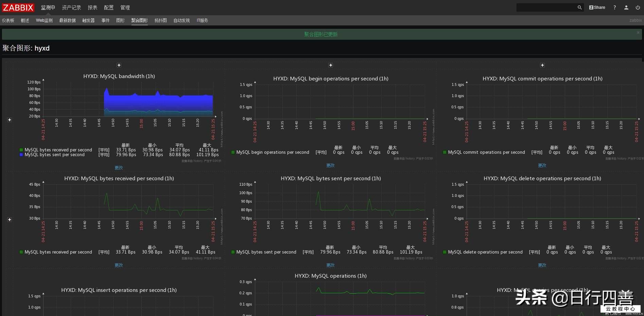The height and width of the screenshot is (316, 644).
Task: Open the 报表 menu
Action: coord(92,7)
